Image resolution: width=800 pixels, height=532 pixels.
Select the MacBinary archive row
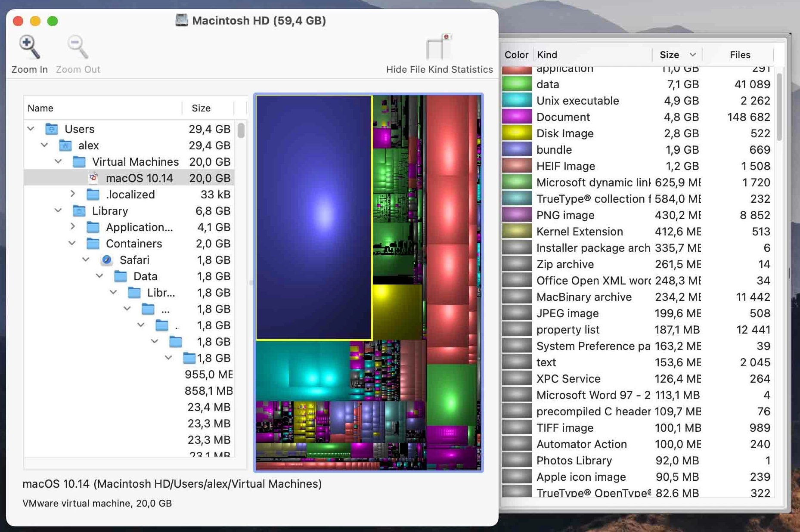point(638,297)
